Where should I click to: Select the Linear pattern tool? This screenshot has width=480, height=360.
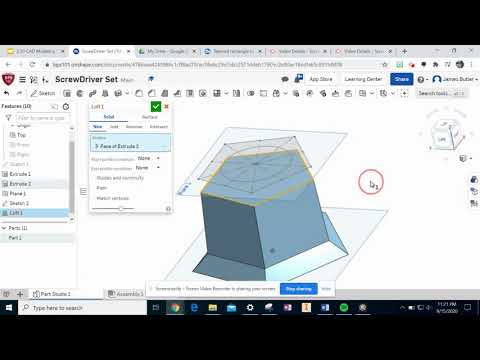tap(217, 93)
